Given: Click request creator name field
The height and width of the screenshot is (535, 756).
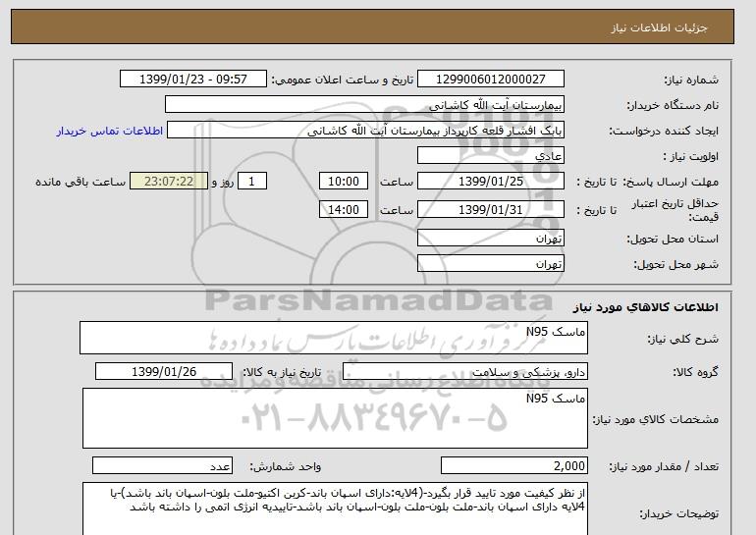Looking at the screenshot, I should [x=365, y=131].
